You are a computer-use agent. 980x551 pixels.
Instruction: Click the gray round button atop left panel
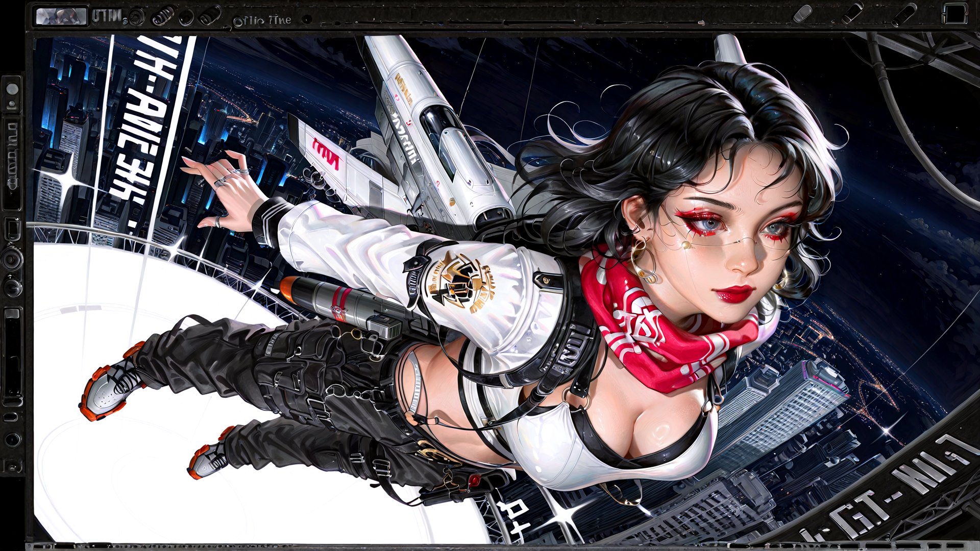point(12,89)
